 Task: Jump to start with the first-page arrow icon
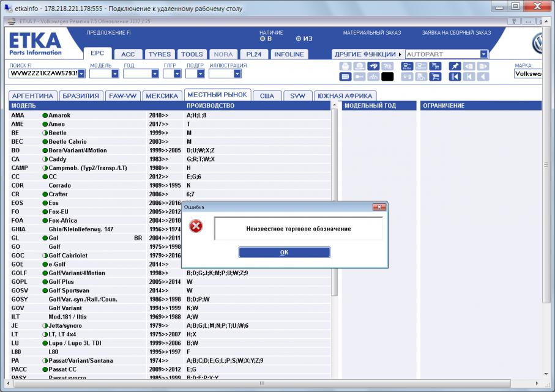point(455,77)
